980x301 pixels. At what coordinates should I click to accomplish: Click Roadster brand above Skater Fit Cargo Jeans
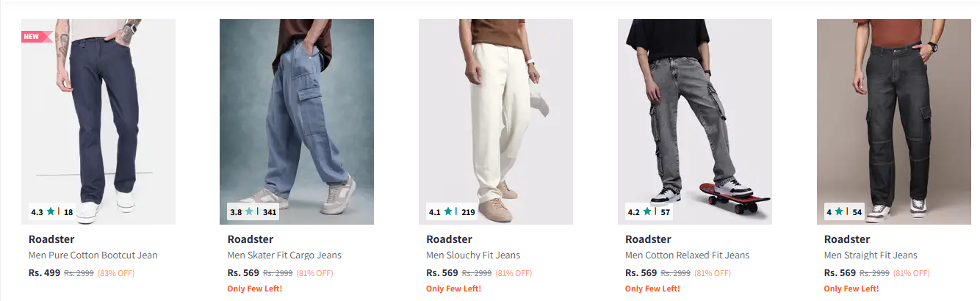251,239
